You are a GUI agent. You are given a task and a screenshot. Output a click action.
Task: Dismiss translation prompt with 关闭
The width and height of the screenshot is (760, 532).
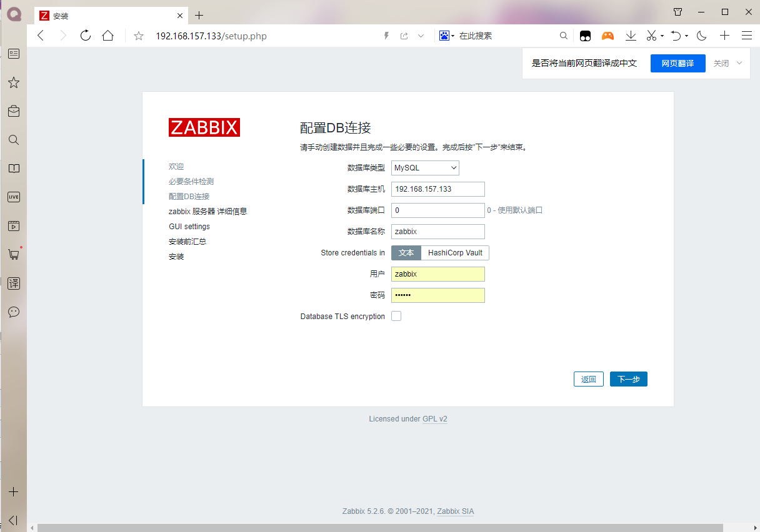coord(721,63)
